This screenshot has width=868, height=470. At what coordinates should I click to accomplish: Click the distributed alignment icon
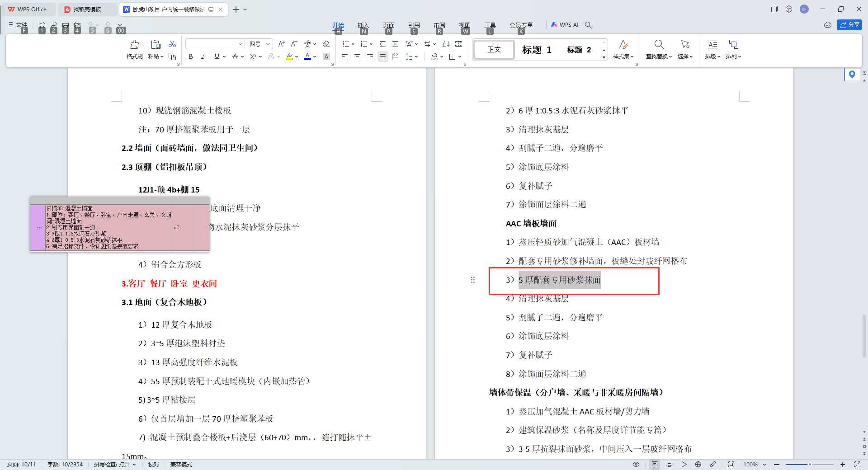[x=396, y=56]
